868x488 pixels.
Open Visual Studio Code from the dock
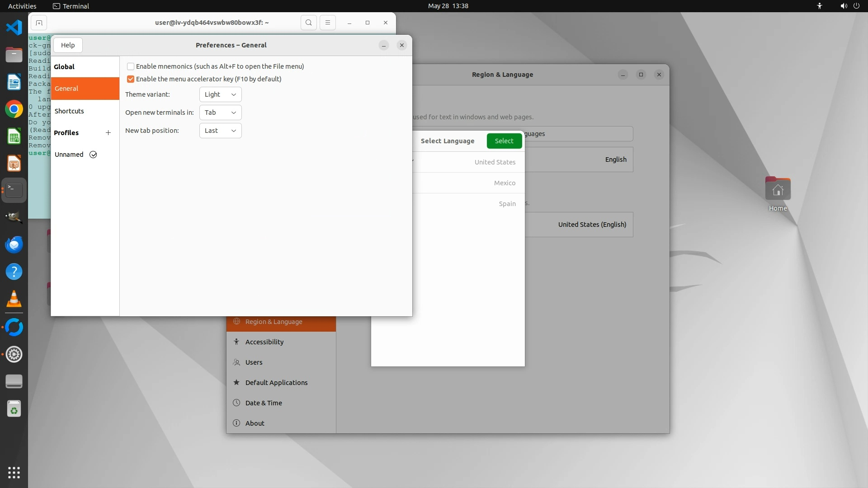point(14,28)
